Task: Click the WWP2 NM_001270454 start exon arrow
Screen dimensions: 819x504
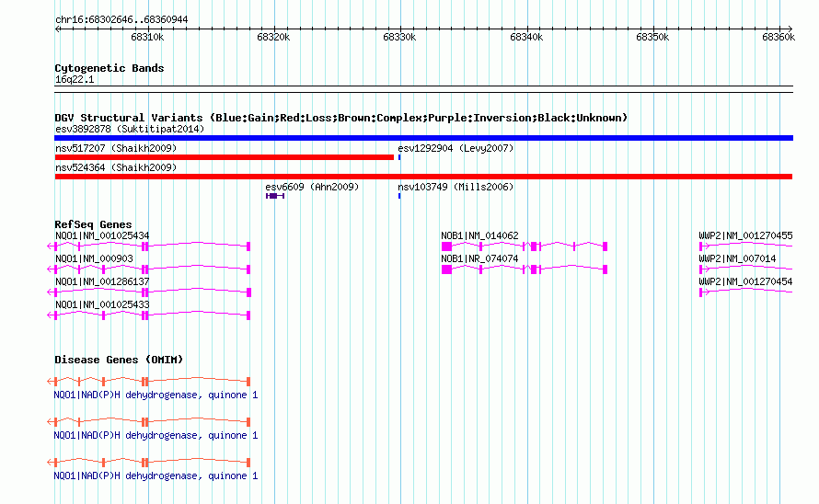Action: click(704, 292)
